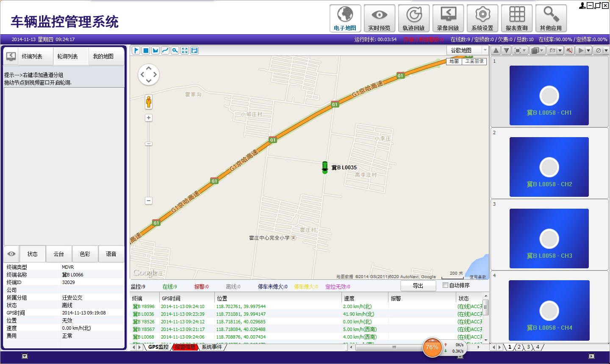The image size is (610, 364).
Task: Open the 谷歌地图 map source dropdown
Action: tap(485, 50)
